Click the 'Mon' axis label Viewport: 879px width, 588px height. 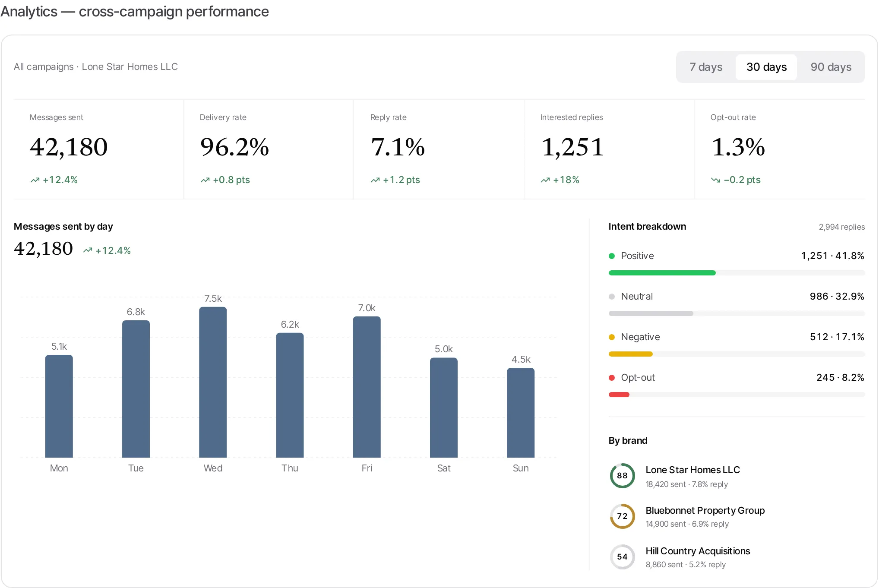pos(59,468)
